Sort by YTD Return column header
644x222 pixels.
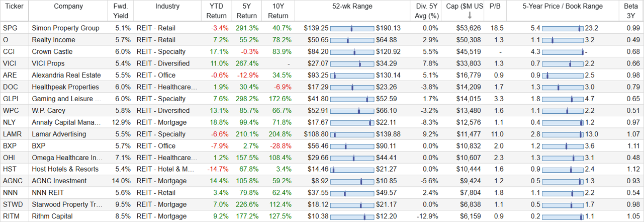(x=217, y=11)
